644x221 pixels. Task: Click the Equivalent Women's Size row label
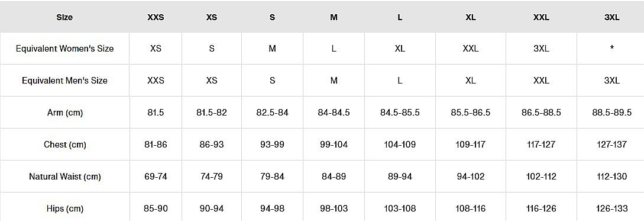(x=64, y=49)
